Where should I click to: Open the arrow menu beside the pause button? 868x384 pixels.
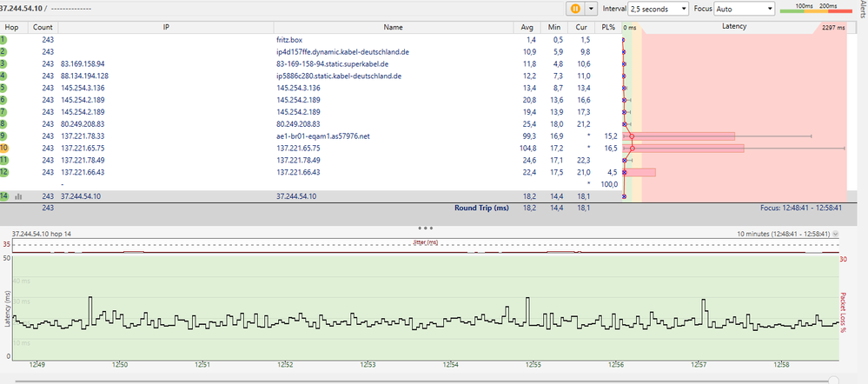pos(592,8)
